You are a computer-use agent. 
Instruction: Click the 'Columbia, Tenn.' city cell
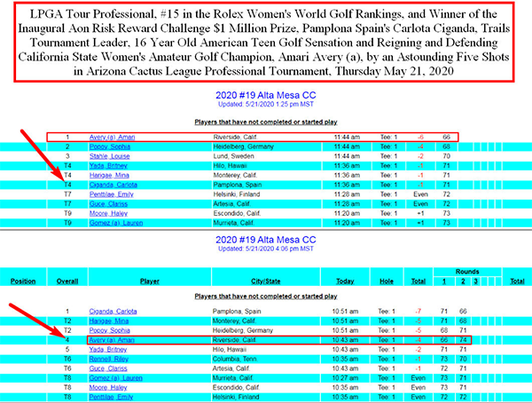click(x=235, y=359)
